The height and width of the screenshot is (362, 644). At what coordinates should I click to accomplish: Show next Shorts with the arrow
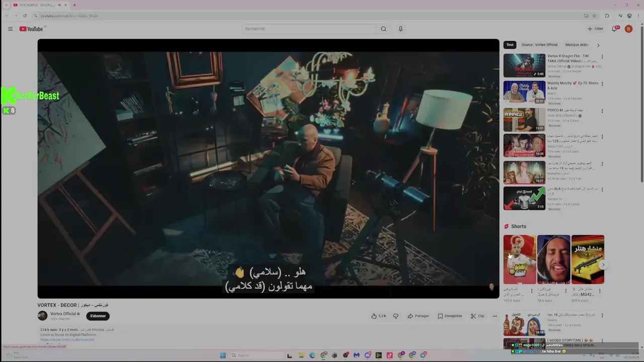603,265
